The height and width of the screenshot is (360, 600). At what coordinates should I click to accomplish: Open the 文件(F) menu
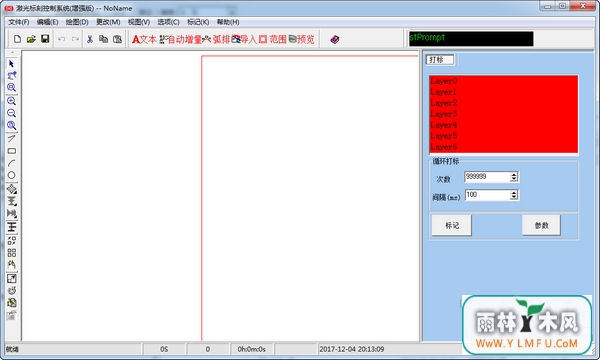tap(19, 22)
